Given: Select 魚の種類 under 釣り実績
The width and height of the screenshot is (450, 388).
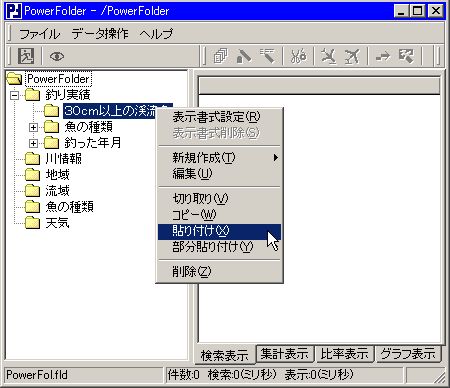Looking at the screenshot, I should tap(88, 127).
